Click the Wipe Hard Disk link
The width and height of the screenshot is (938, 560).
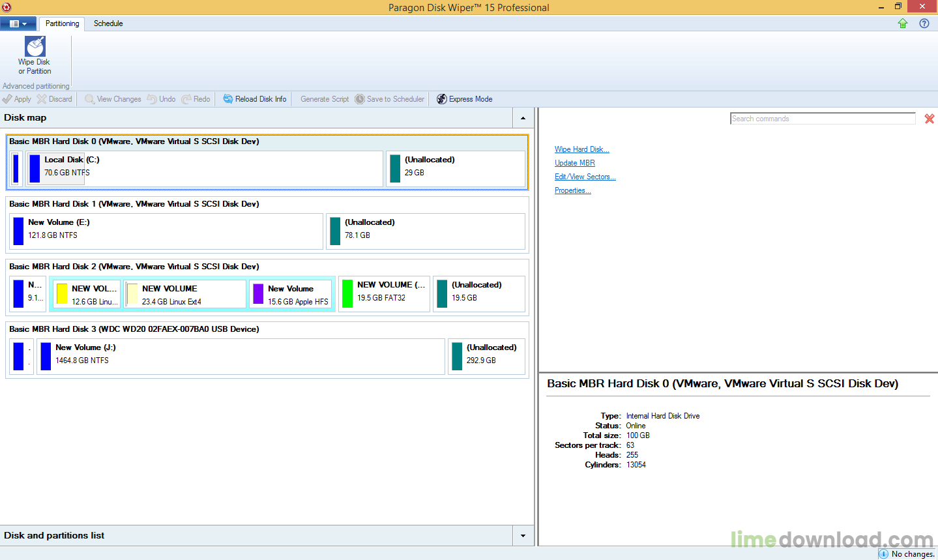pos(581,149)
